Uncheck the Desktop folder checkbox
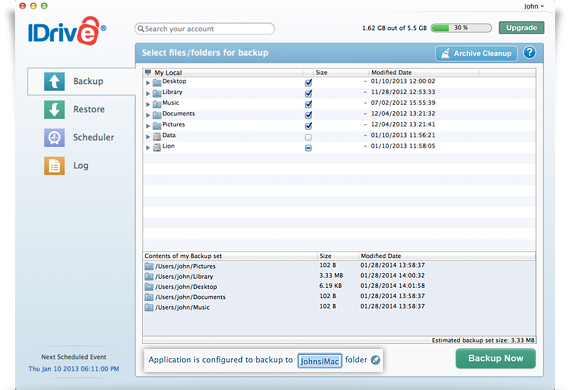570x390 pixels. point(308,83)
